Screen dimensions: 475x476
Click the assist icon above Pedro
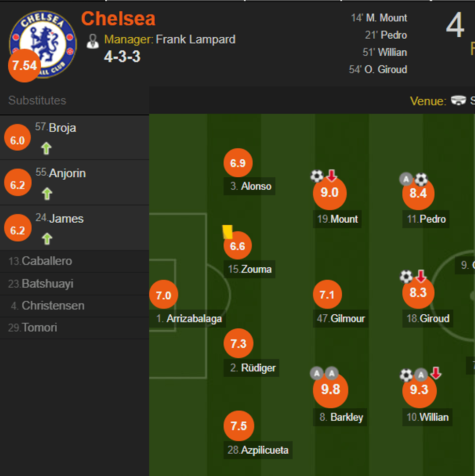406,180
